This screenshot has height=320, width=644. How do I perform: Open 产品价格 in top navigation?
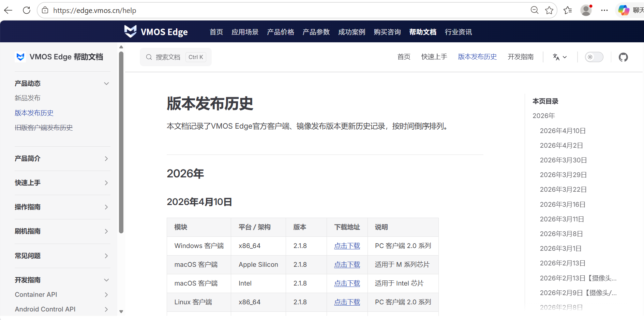[280, 32]
